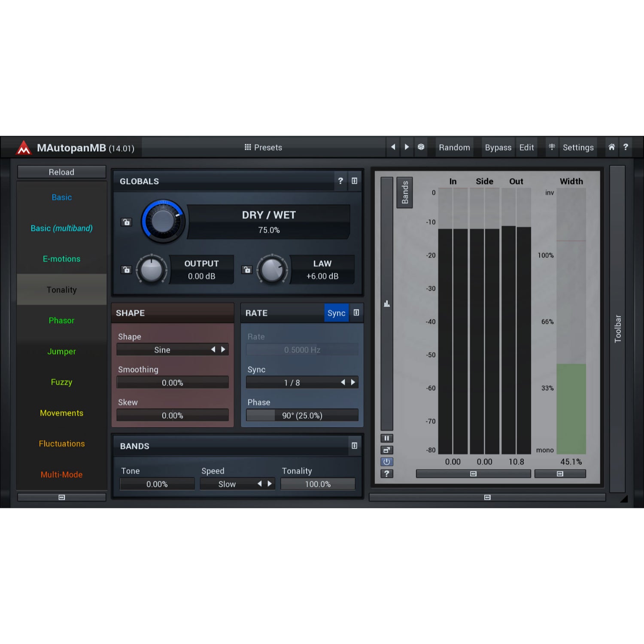Click the Globals panel collapse icon
This screenshot has width=644, height=644.
354,181
